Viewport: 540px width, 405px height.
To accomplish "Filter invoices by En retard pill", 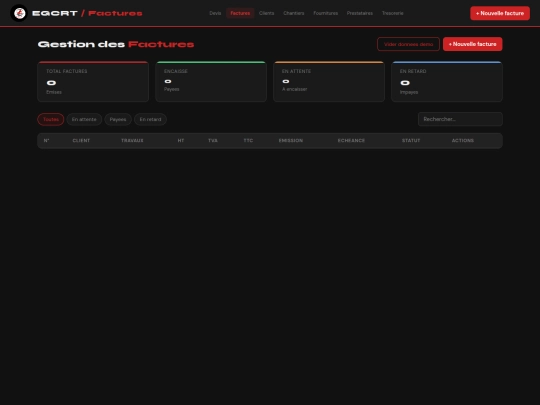I will [150, 120].
